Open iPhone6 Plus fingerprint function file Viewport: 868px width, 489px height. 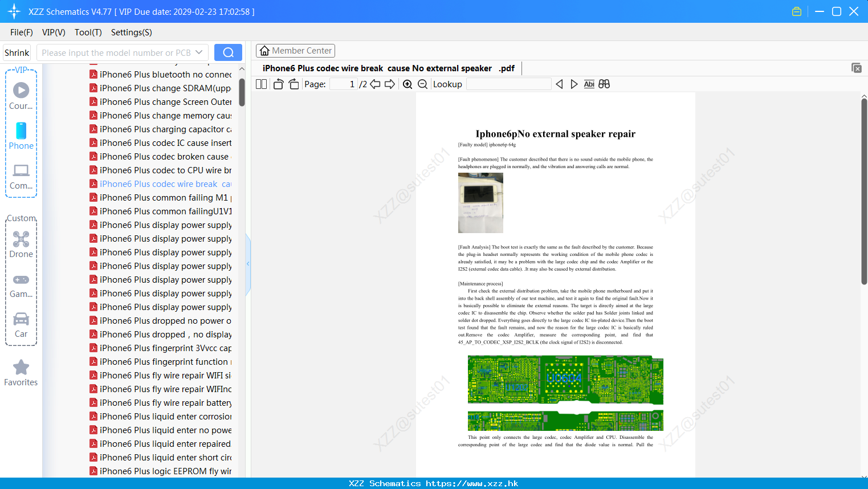coord(161,362)
